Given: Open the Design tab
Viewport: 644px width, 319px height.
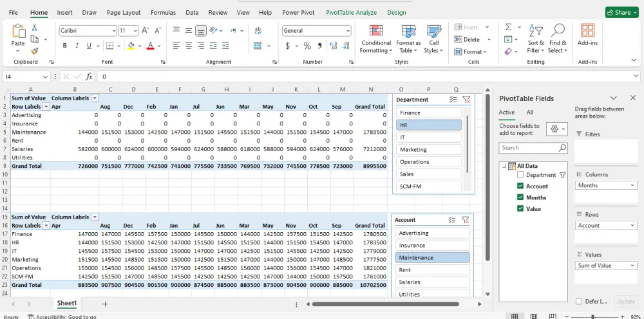Looking at the screenshot, I should click(x=396, y=13).
